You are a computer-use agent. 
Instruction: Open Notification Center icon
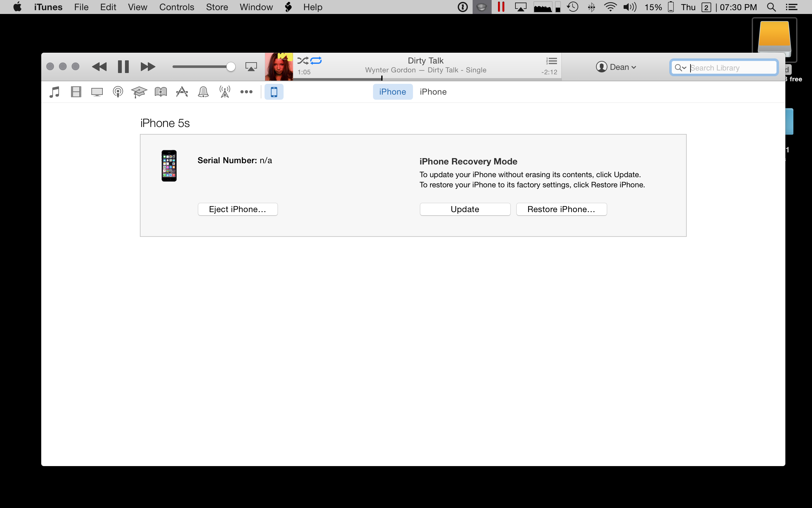791,7
